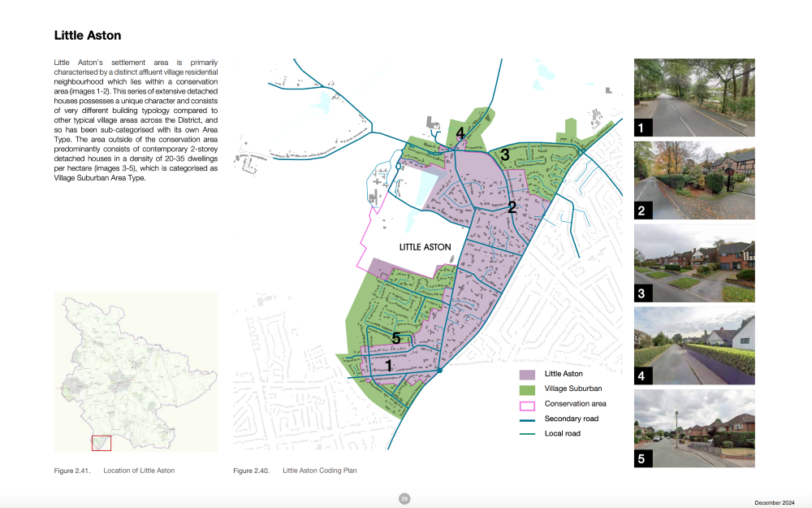Viewport: 812px width, 508px height.
Task: Click the LITTLE ASTON label on the map
Action: [x=424, y=246]
